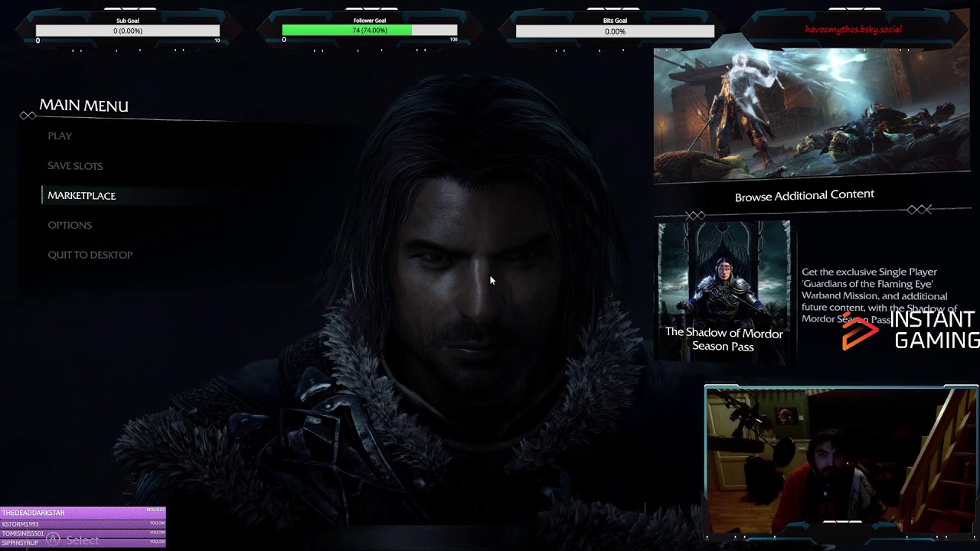Screen dimensions: 980x551
Task: Click the THEDEADDARKSTAR event entry
Action: click(x=83, y=512)
